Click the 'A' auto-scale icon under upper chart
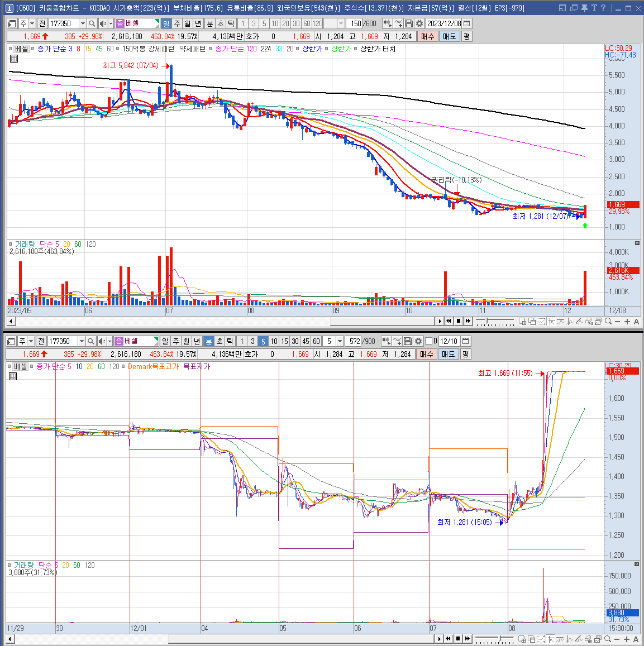 pyautogui.click(x=636, y=322)
